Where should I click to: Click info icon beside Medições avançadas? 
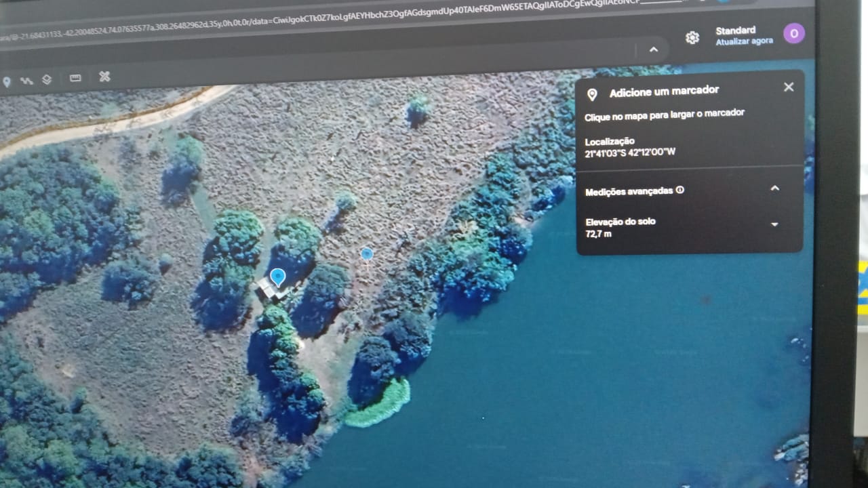680,190
